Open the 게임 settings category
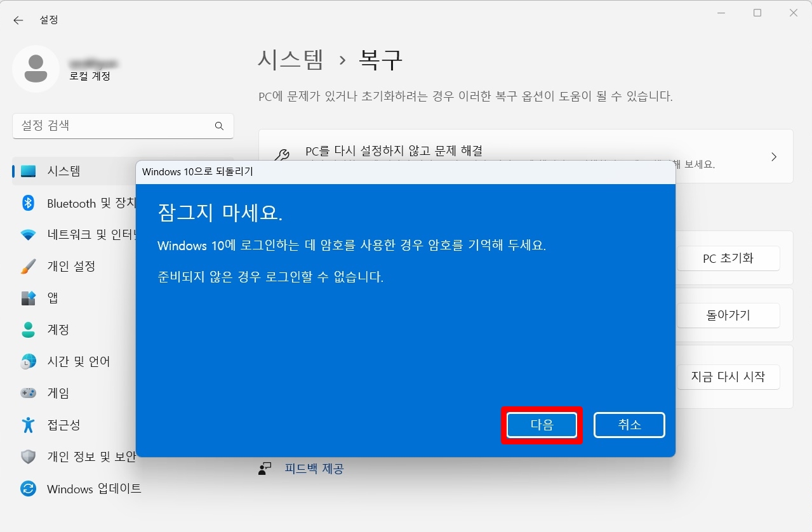Image resolution: width=812 pixels, height=532 pixels. pos(58,393)
